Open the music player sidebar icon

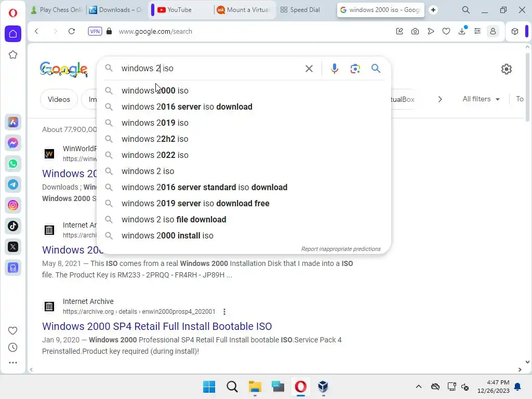[x=13, y=268]
